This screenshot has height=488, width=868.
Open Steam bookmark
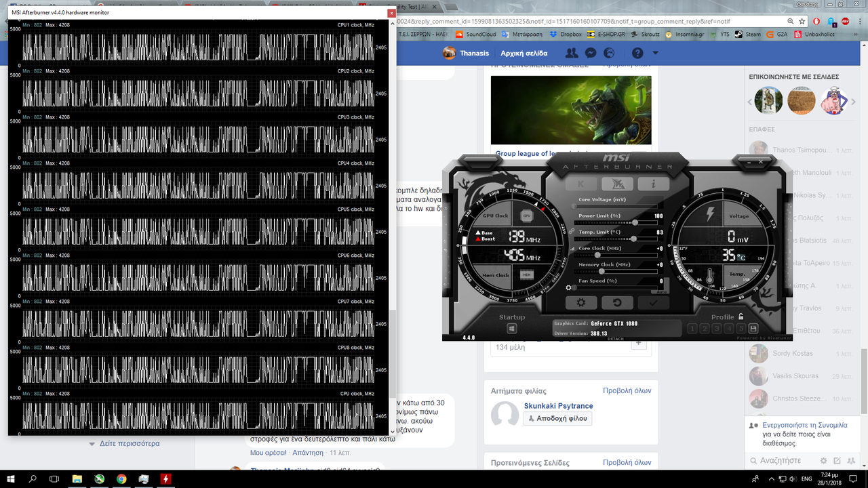tap(748, 34)
